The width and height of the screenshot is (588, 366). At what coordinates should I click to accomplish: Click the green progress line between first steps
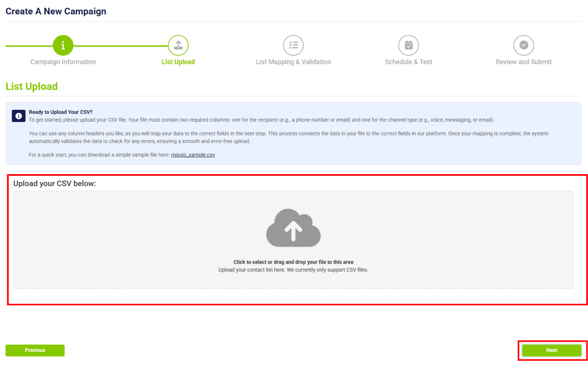[x=120, y=46]
